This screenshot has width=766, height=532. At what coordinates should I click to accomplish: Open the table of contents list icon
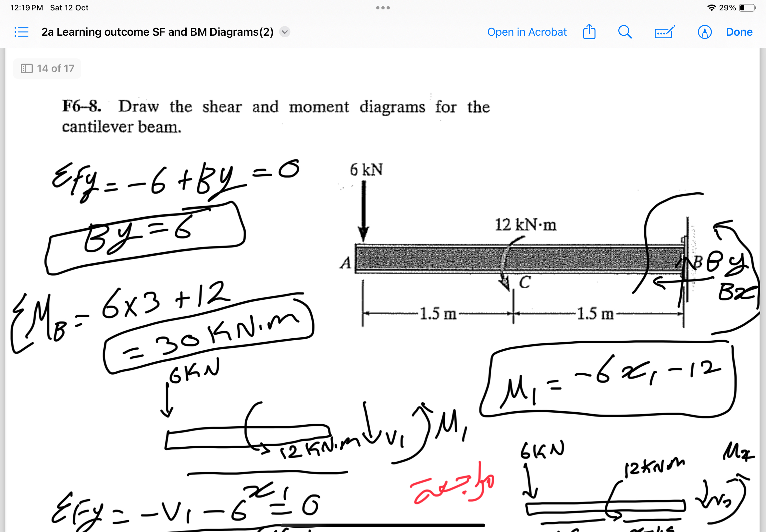21,32
